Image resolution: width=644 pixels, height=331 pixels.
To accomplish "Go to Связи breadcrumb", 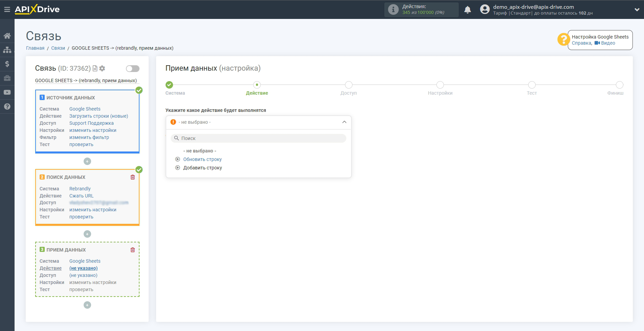I will tap(58, 48).
